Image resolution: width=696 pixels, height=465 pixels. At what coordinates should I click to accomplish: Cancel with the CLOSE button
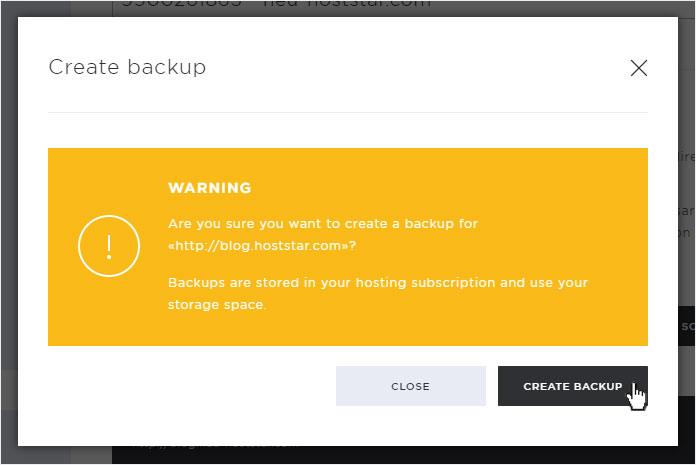point(411,386)
